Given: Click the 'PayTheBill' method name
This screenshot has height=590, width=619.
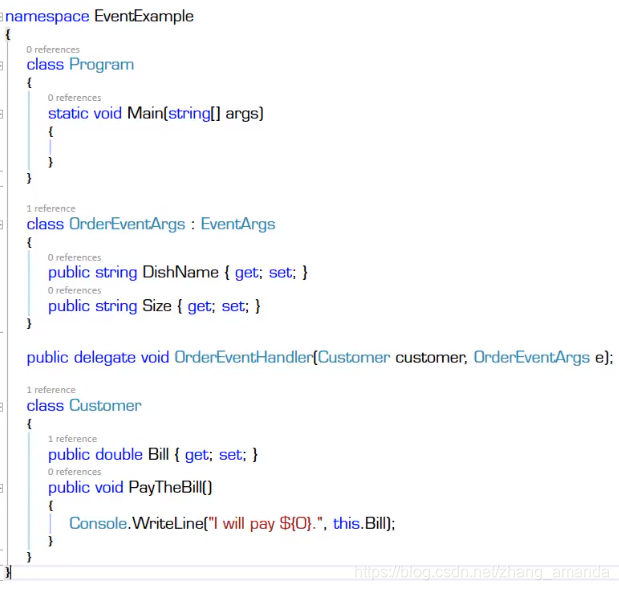Looking at the screenshot, I should click(x=165, y=488).
